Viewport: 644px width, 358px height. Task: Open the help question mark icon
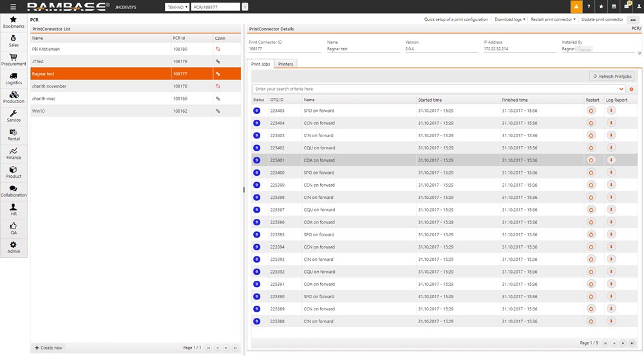click(x=589, y=6)
